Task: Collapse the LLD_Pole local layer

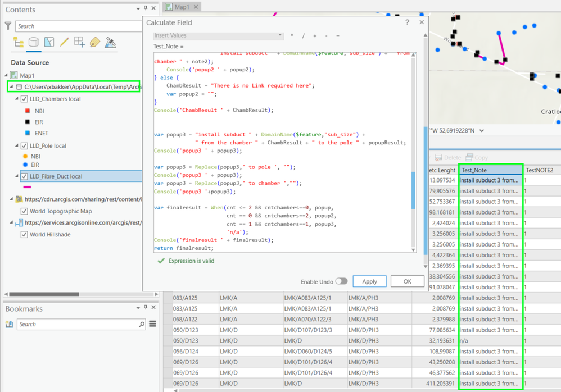Action: pyautogui.click(x=17, y=146)
